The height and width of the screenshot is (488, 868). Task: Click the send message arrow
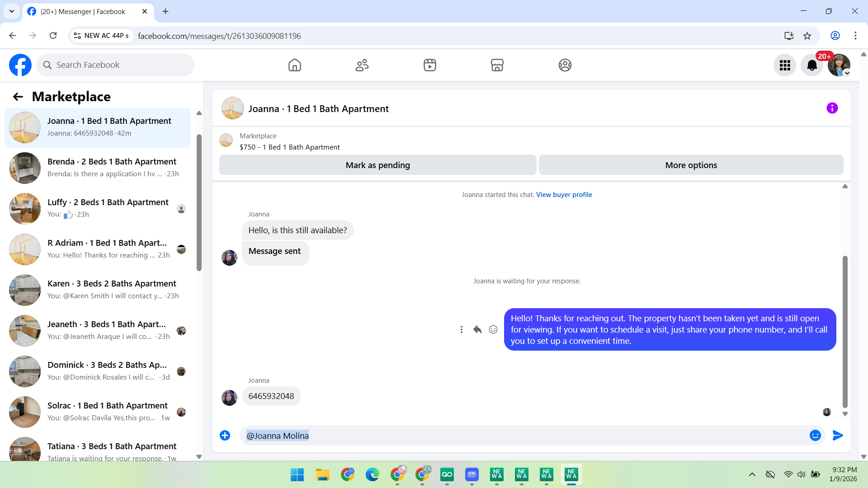837,435
